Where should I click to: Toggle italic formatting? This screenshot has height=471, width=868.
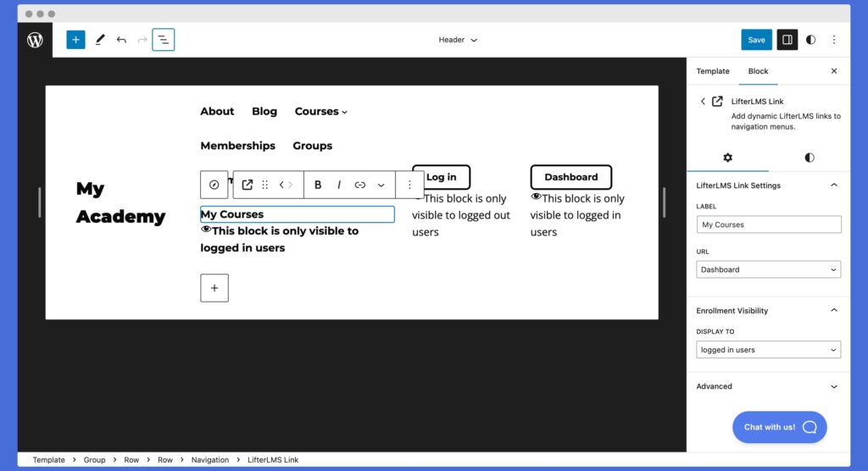[x=339, y=185]
